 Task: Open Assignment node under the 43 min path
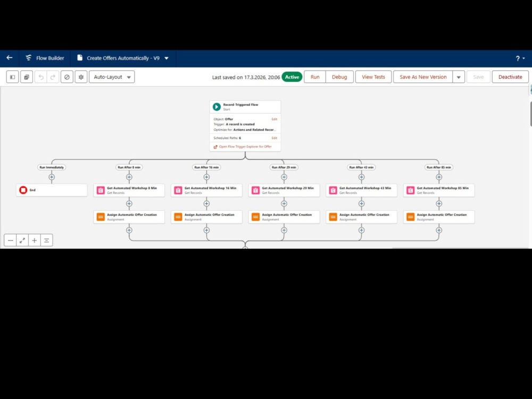coord(361,217)
